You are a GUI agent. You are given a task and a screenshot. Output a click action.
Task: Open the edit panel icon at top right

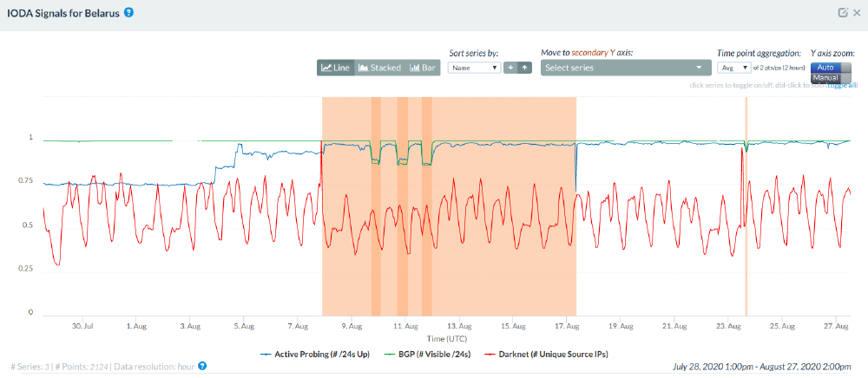click(x=842, y=13)
